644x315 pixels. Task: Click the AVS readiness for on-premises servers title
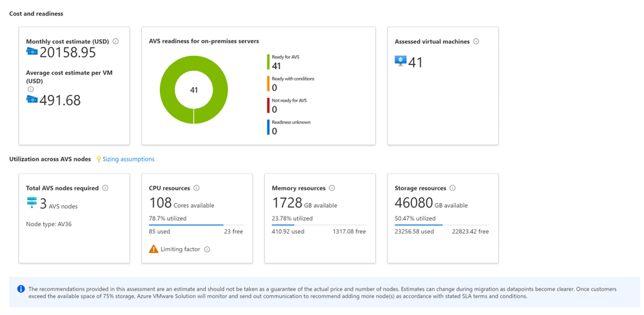tap(204, 41)
